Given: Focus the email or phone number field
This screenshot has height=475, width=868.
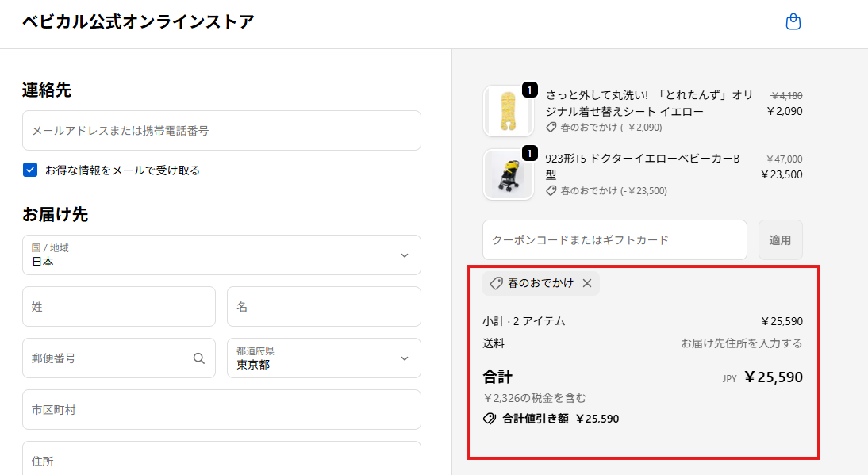Looking at the screenshot, I should tap(221, 131).
